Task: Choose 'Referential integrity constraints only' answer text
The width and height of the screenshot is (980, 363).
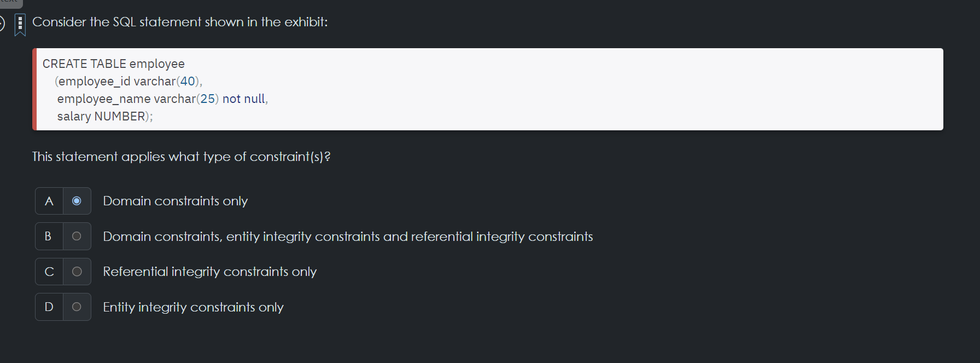Action: [x=210, y=272]
